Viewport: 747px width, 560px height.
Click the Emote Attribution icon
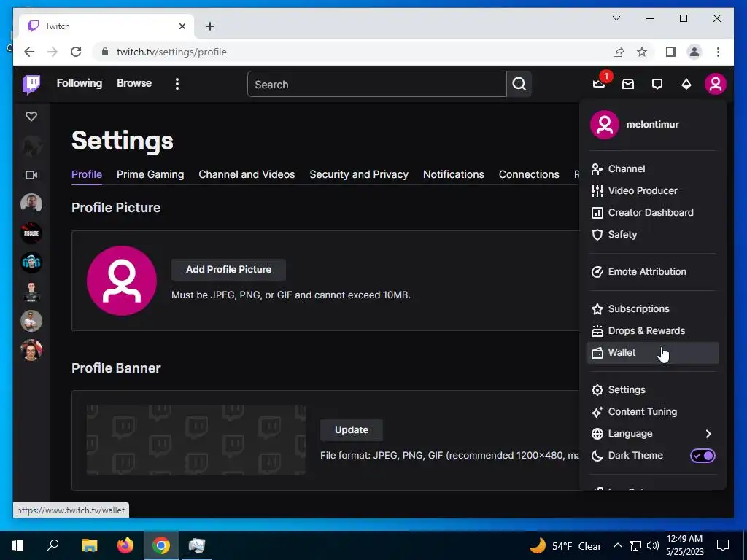point(597,272)
